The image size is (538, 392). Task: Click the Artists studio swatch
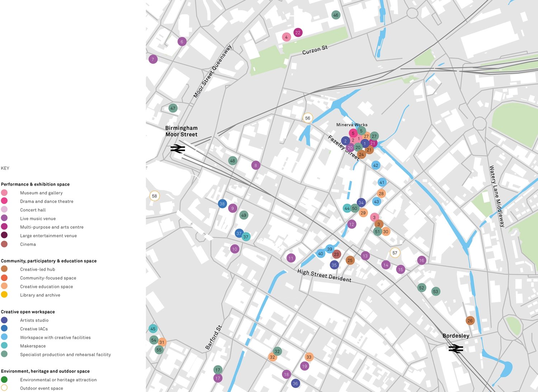point(4,320)
